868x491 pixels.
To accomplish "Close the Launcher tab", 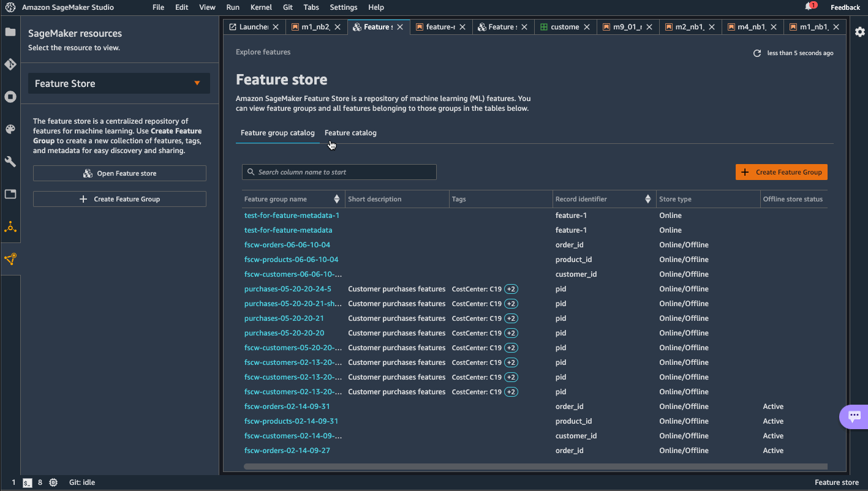I will pos(276,27).
